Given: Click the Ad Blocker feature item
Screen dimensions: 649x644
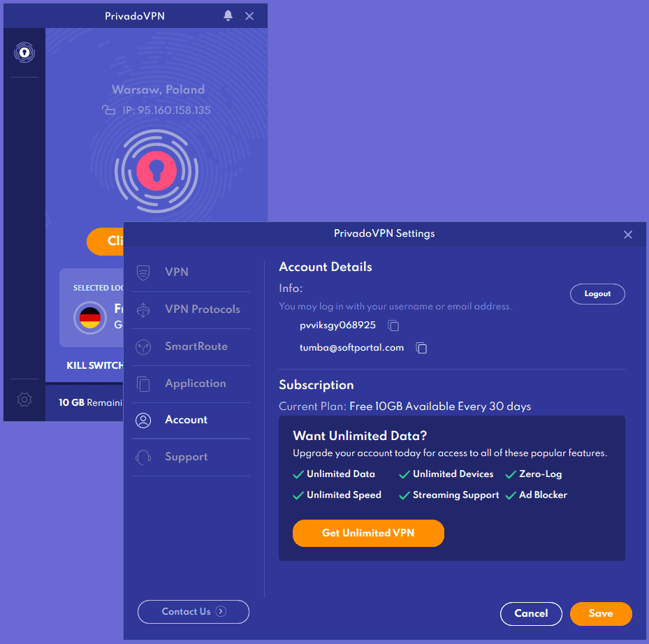Looking at the screenshot, I should pyautogui.click(x=537, y=495).
